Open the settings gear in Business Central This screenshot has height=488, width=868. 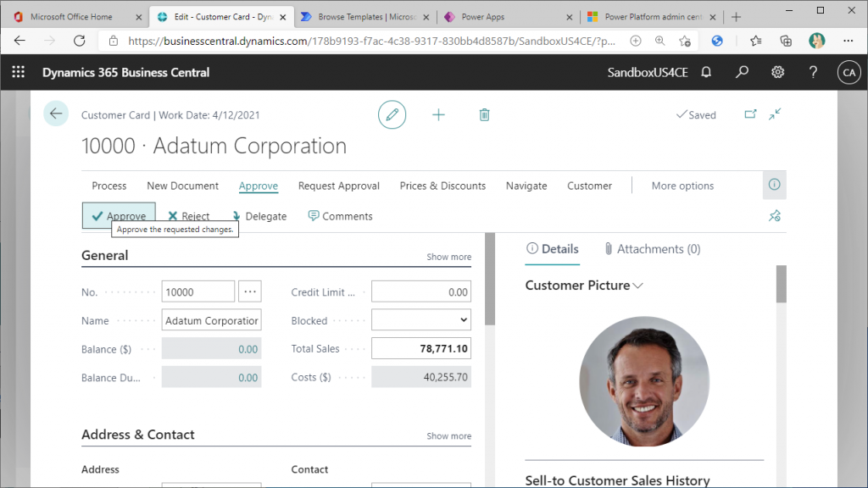coord(778,72)
